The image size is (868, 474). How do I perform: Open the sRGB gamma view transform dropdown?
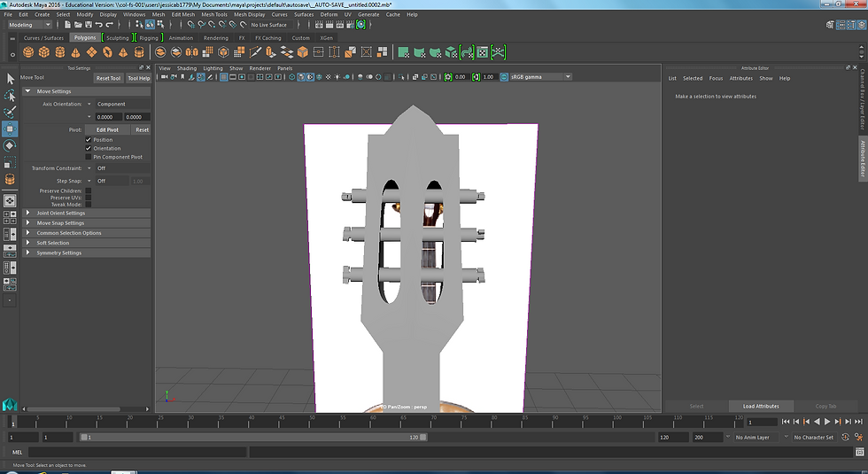click(540, 77)
